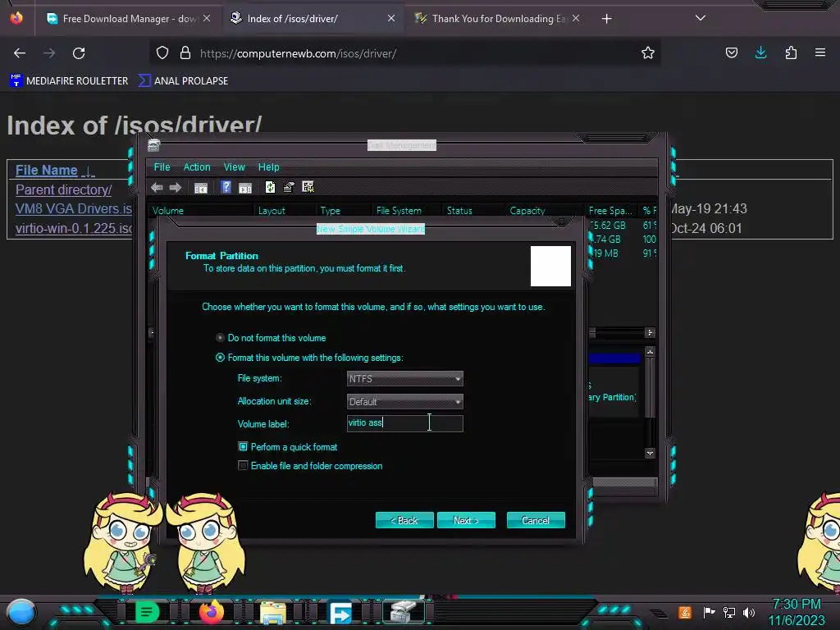Click the Forward arrow in Disk Management toolbar
Viewport: 840px width, 630px height.
(176, 188)
